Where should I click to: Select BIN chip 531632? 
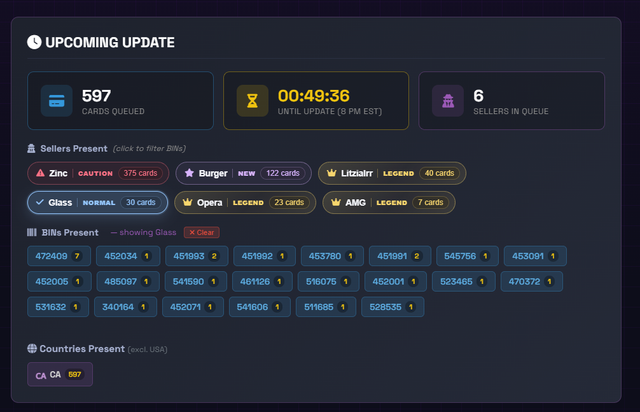point(58,307)
